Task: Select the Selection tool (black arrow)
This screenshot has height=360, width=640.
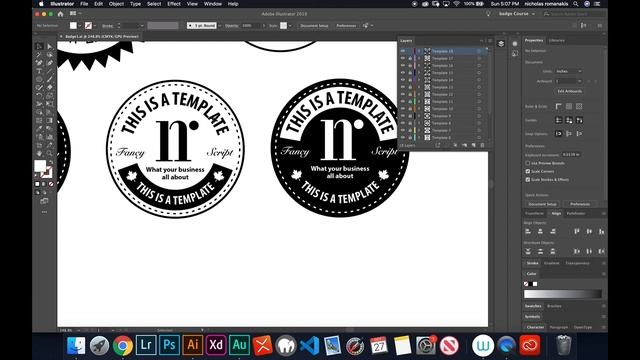Action: 40,46
